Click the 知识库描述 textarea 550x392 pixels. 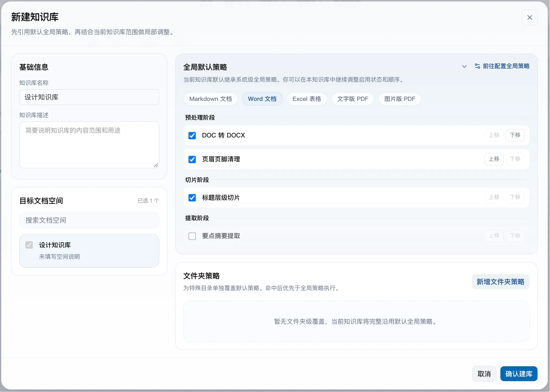pyautogui.click(x=89, y=145)
